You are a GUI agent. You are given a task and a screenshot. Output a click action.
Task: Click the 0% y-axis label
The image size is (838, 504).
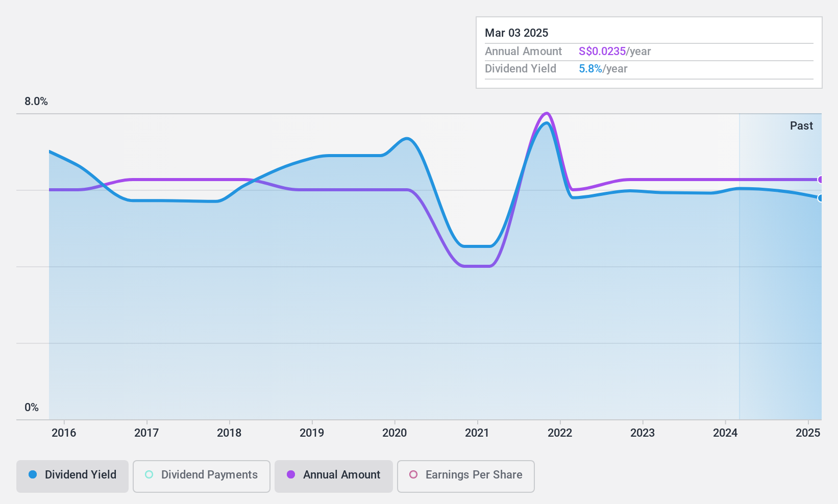[32, 408]
